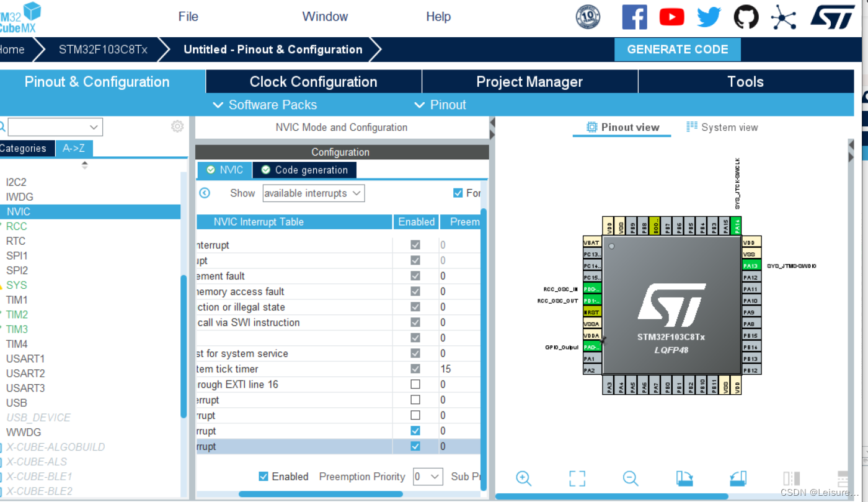Image resolution: width=868 pixels, height=502 pixels.
Task: Open the ST YouTube channel icon
Action: [671, 17]
